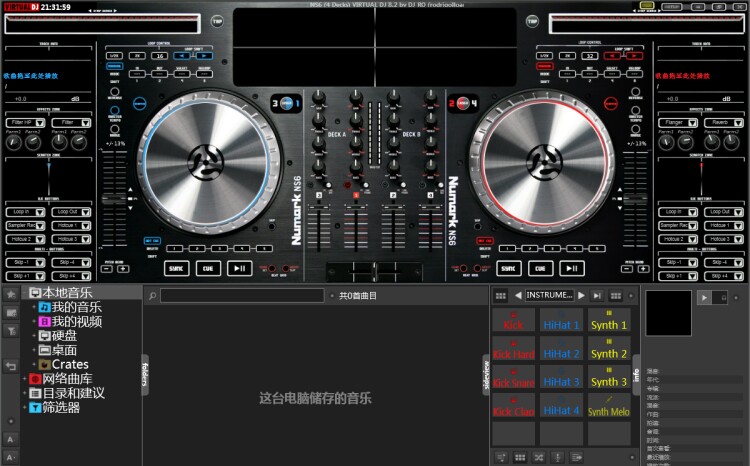Click left deck loop shift right arrow
The width and height of the screenshot is (750, 466).
pyautogui.click(x=204, y=55)
